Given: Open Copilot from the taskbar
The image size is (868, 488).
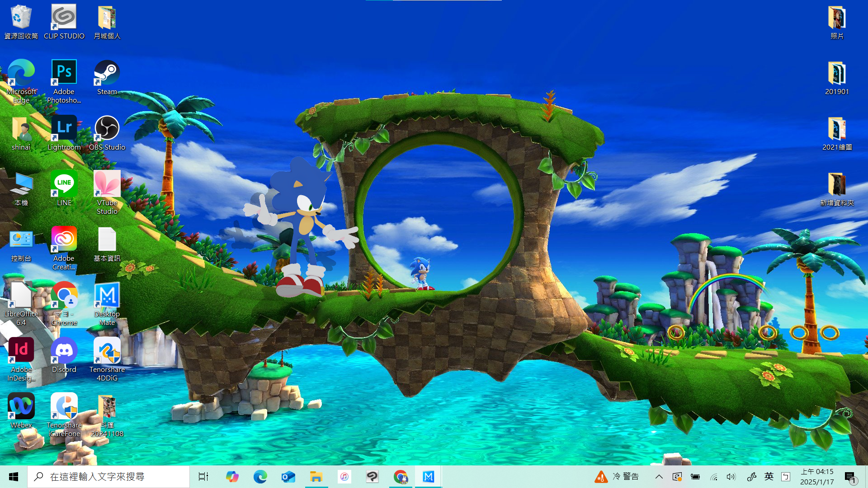Looking at the screenshot, I should coord(232,477).
